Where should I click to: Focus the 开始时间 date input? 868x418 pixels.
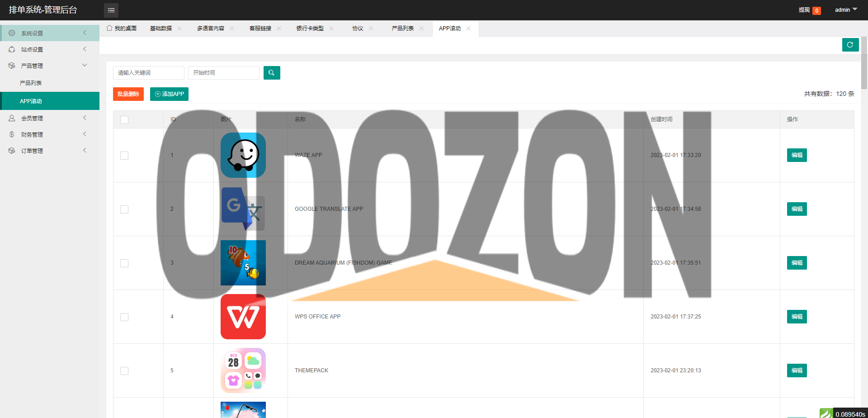tap(224, 73)
